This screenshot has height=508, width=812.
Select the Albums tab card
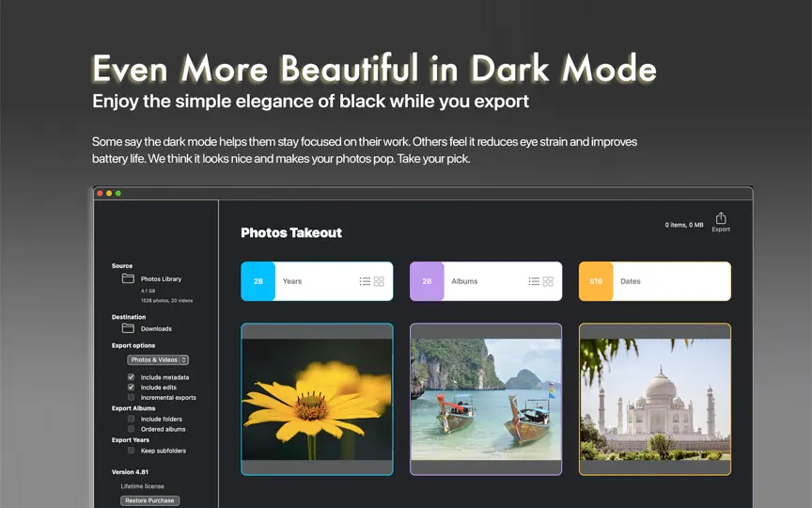(x=486, y=281)
